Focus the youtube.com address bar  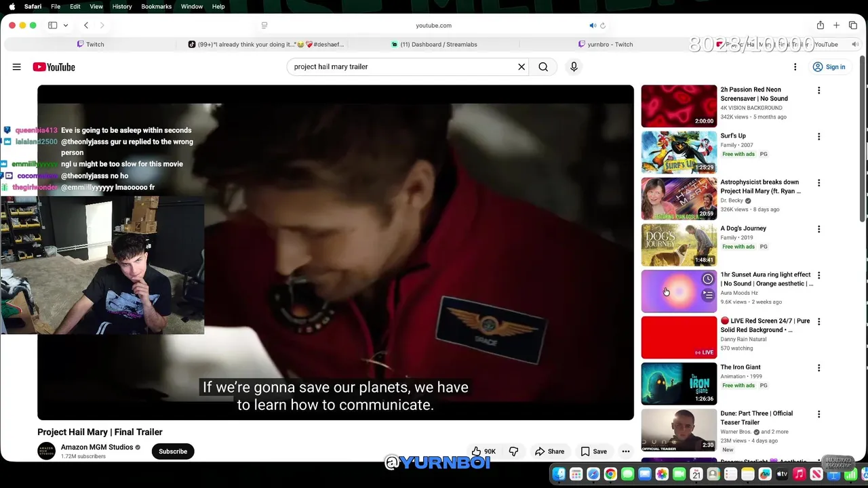coord(434,25)
